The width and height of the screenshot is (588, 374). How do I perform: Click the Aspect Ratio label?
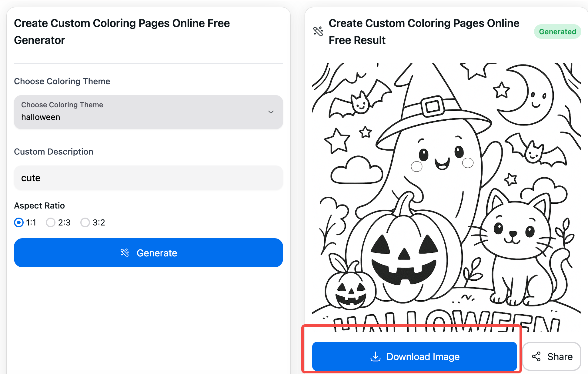point(39,205)
